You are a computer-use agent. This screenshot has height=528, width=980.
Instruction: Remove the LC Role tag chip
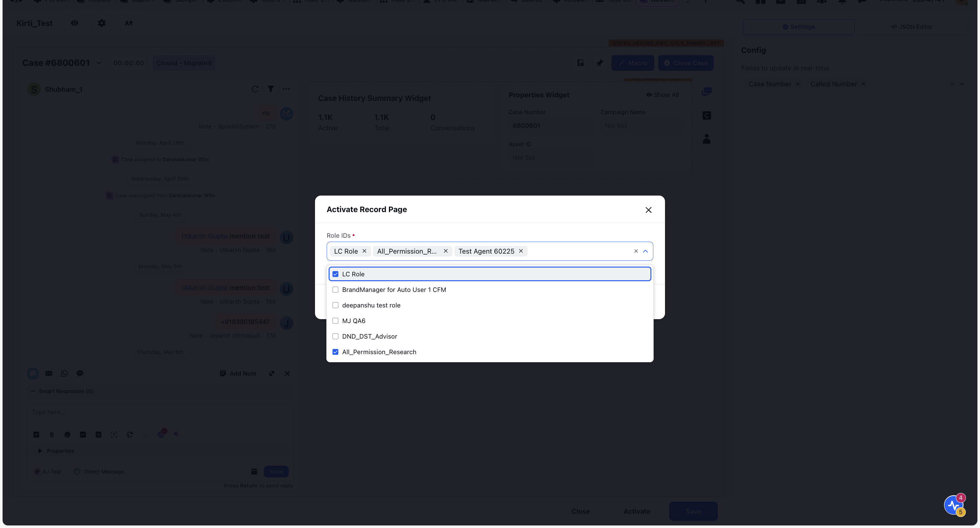[365, 251]
